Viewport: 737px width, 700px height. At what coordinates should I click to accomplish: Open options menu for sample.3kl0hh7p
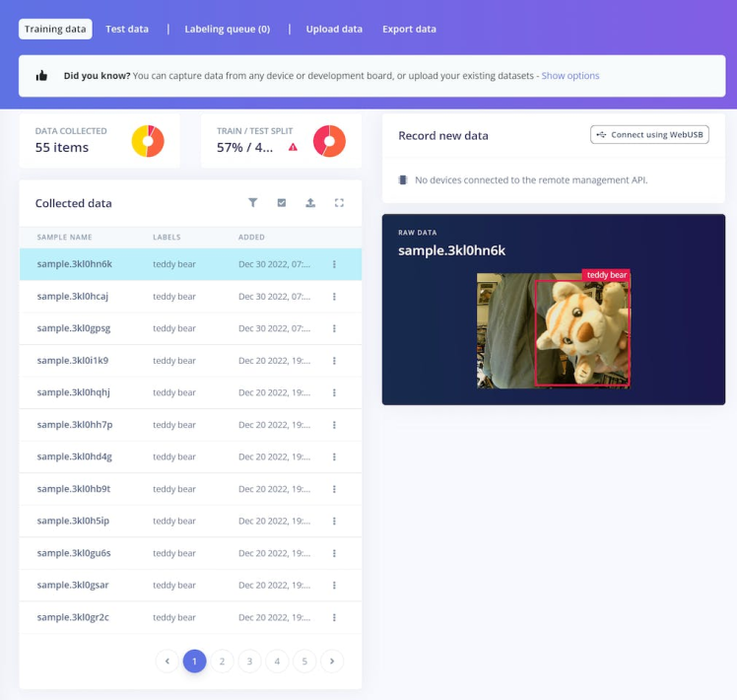[x=334, y=425]
